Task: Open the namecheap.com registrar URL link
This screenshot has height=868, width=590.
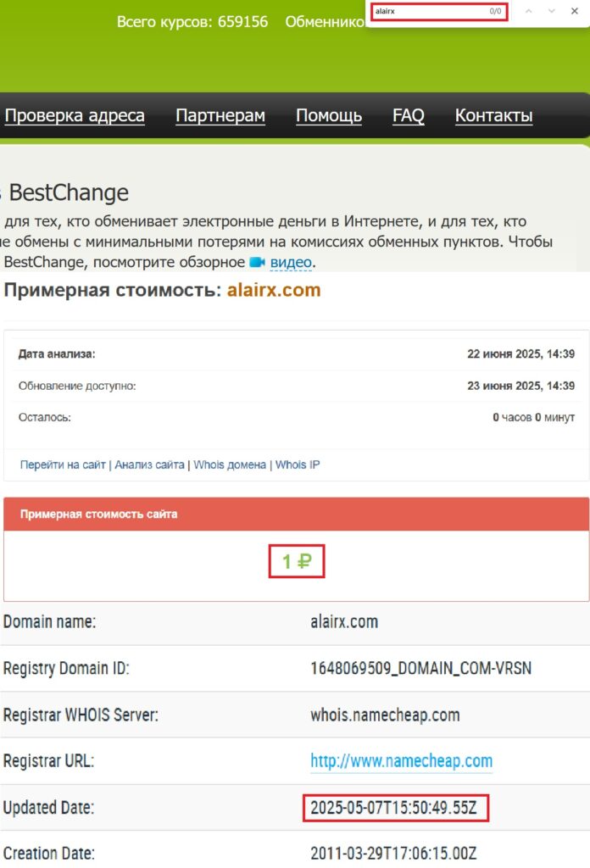Action: [x=401, y=761]
